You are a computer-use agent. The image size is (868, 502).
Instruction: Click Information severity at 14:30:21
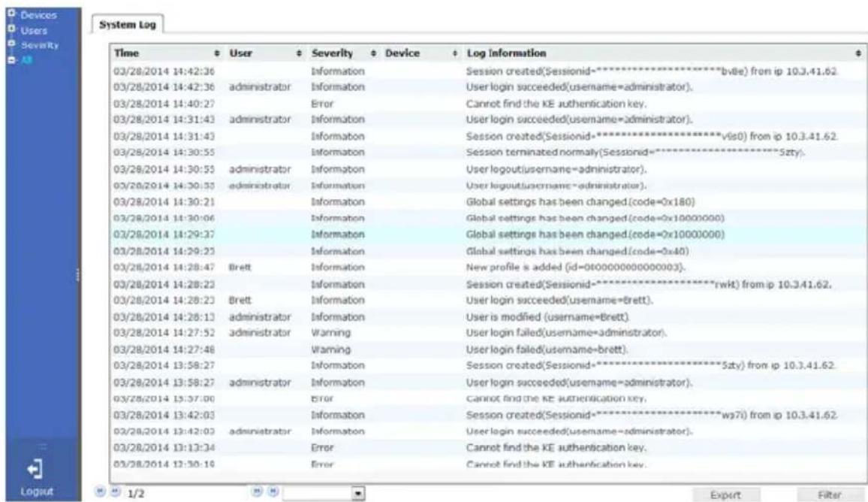(338, 201)
